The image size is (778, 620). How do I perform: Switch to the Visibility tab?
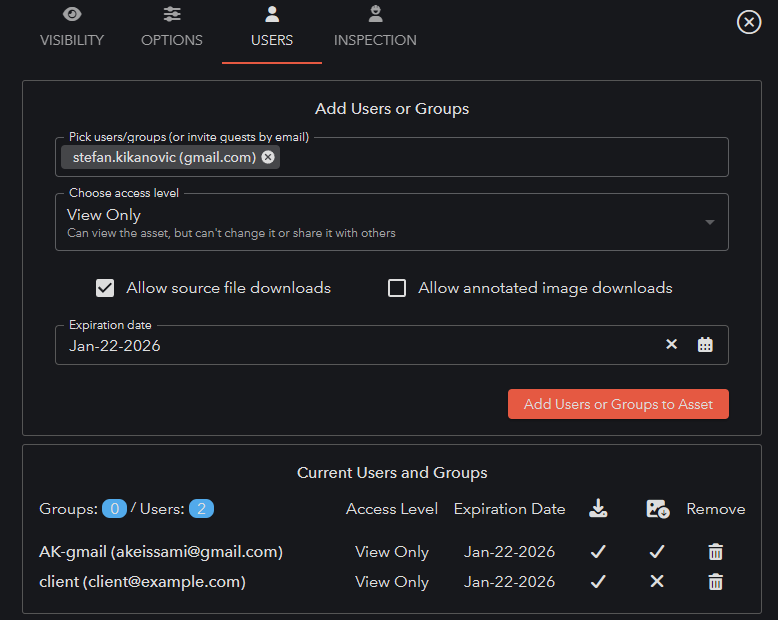(x=72, y=28)
